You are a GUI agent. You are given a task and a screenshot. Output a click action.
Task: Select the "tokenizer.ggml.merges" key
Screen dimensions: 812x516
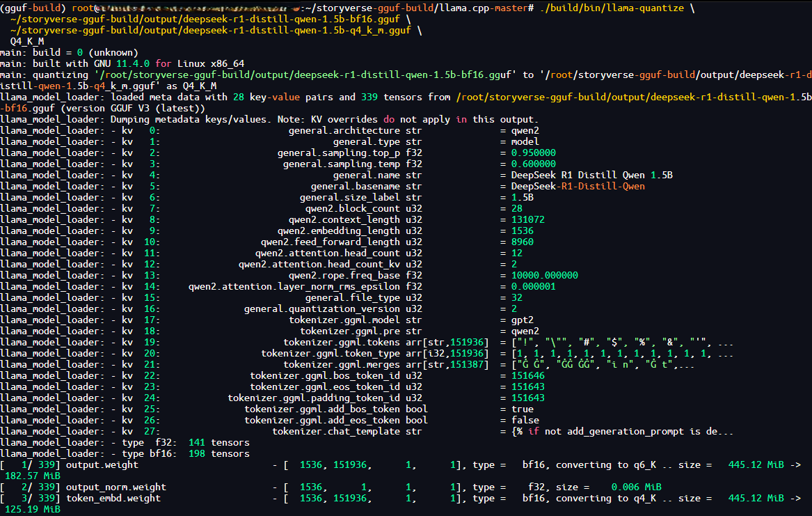pos(342,364)
